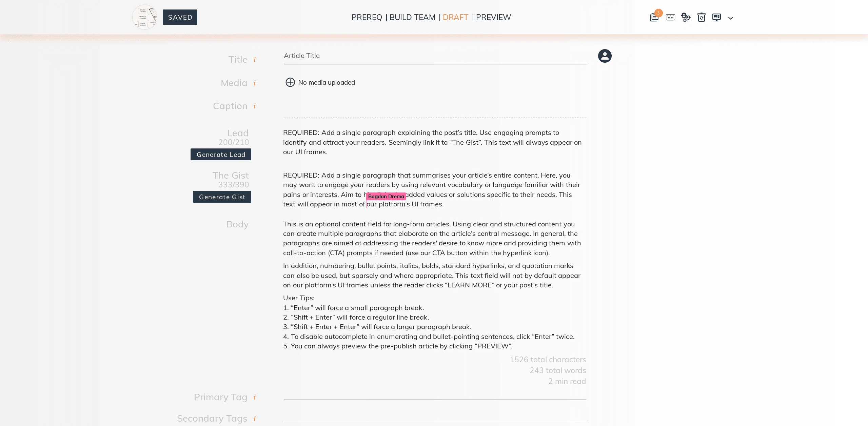The image size is (868, 426).
Task: Click the DRAFT navigation item
Action: click(456, 17)
